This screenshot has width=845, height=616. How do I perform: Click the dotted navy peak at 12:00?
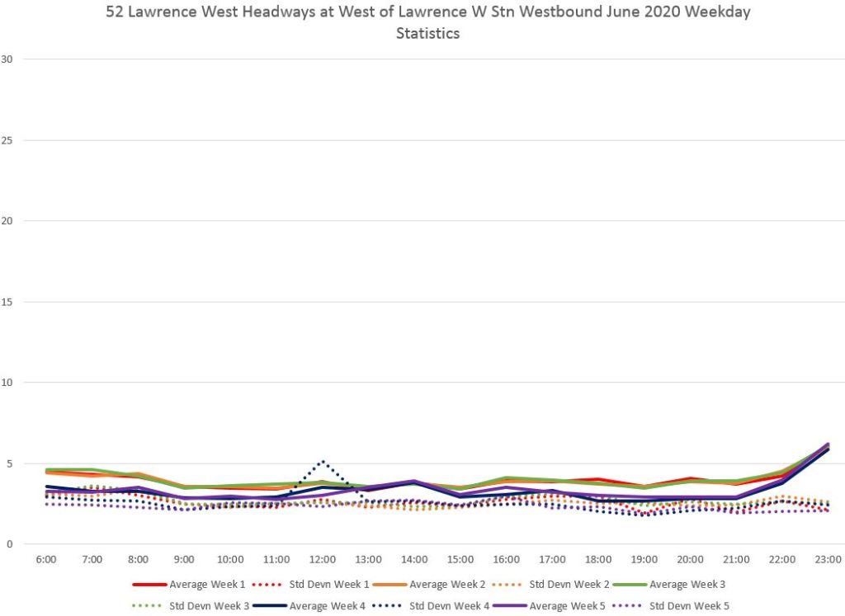point(323,462)
